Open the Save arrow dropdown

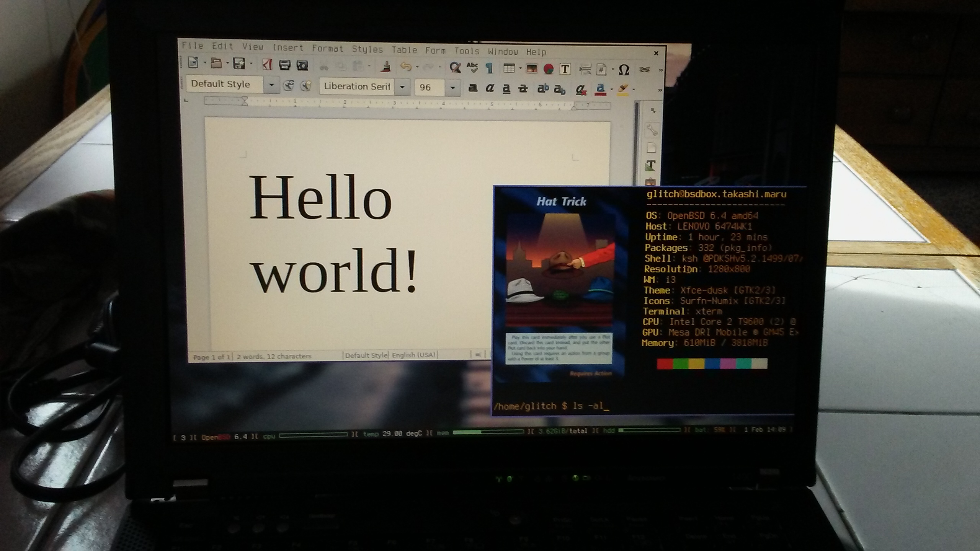(x=251, y=64)
